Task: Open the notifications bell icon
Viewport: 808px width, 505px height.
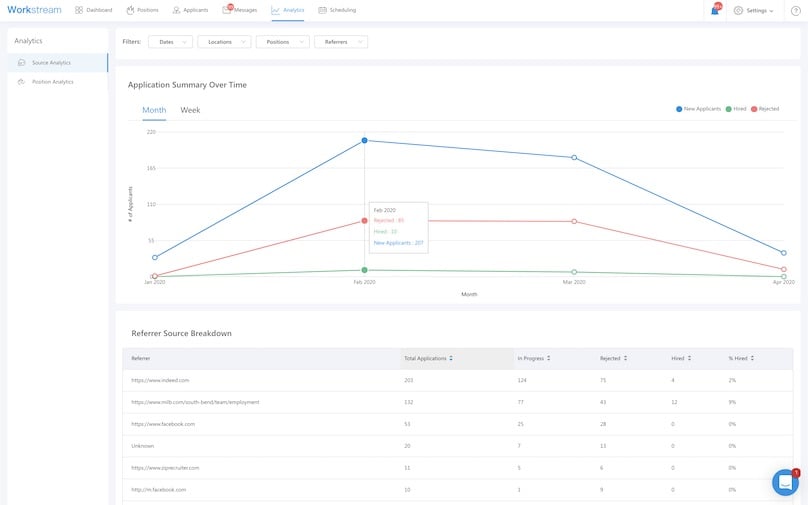Action: pos(715,10)
